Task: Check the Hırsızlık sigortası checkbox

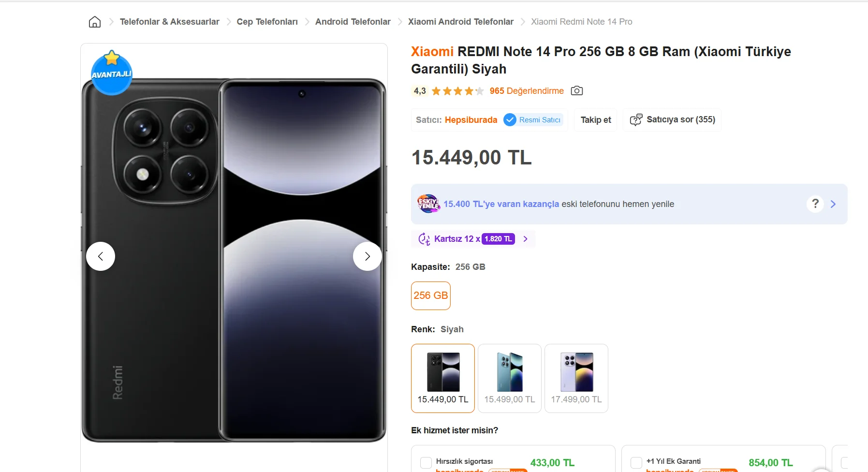Action: point(426,463)
